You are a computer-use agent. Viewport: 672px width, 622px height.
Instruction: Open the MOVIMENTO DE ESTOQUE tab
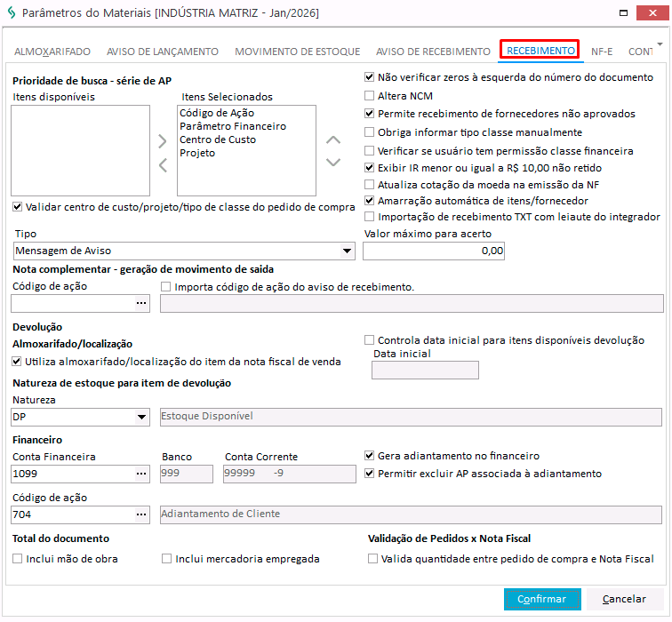298,52
